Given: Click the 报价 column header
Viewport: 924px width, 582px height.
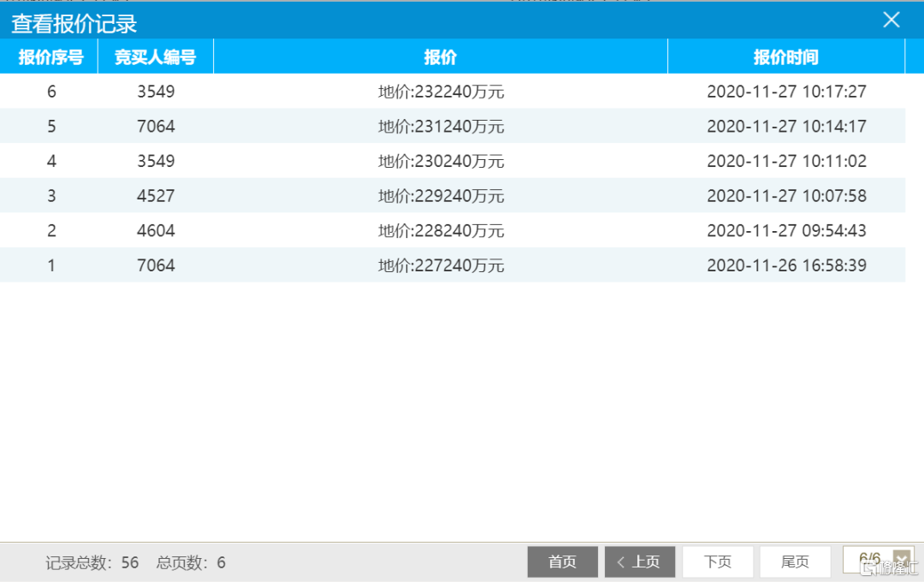Looking at the screenshot, I should coord(441,57).
